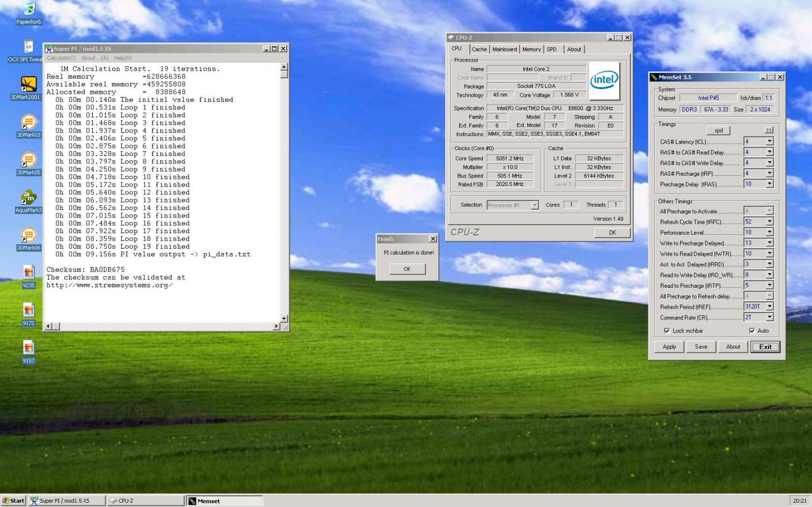Click OK button in CPU-Z
This screenshot has width=812, height=507.
point(612,233)
